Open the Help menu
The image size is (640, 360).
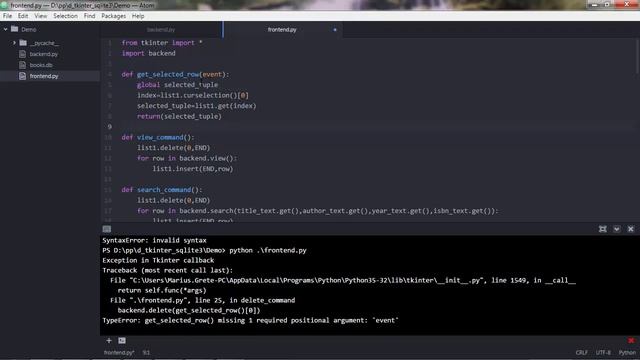[138, 16]
